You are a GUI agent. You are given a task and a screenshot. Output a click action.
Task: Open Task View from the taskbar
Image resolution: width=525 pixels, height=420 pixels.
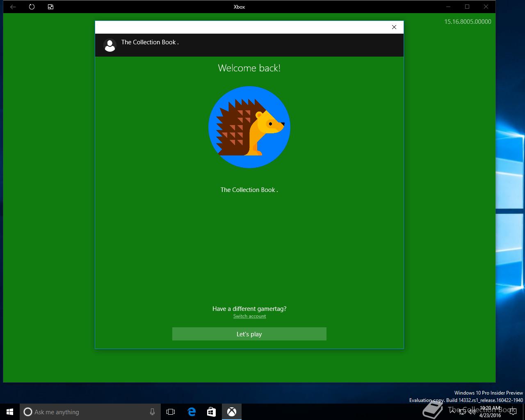tap(171, 412)
